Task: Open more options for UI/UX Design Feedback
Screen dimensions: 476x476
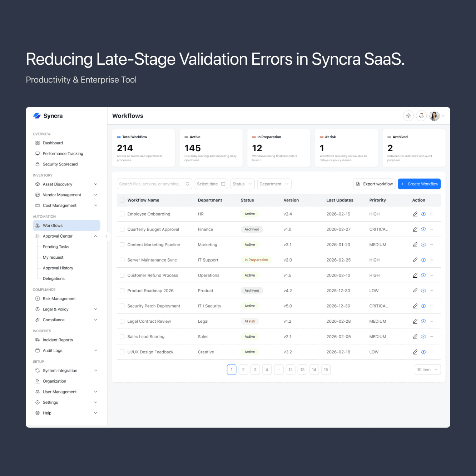Action: pyautogui.click(x=432, y=352)
